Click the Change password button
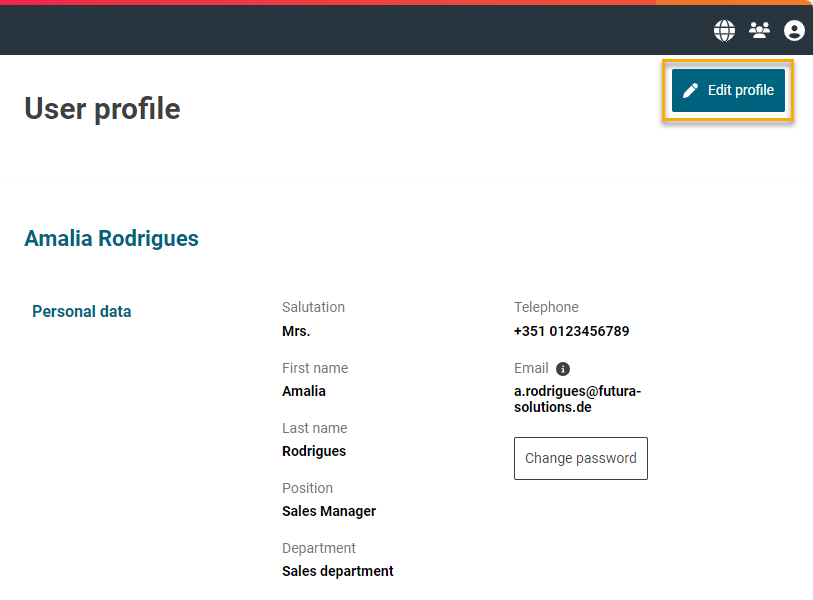 coord(580,458)
